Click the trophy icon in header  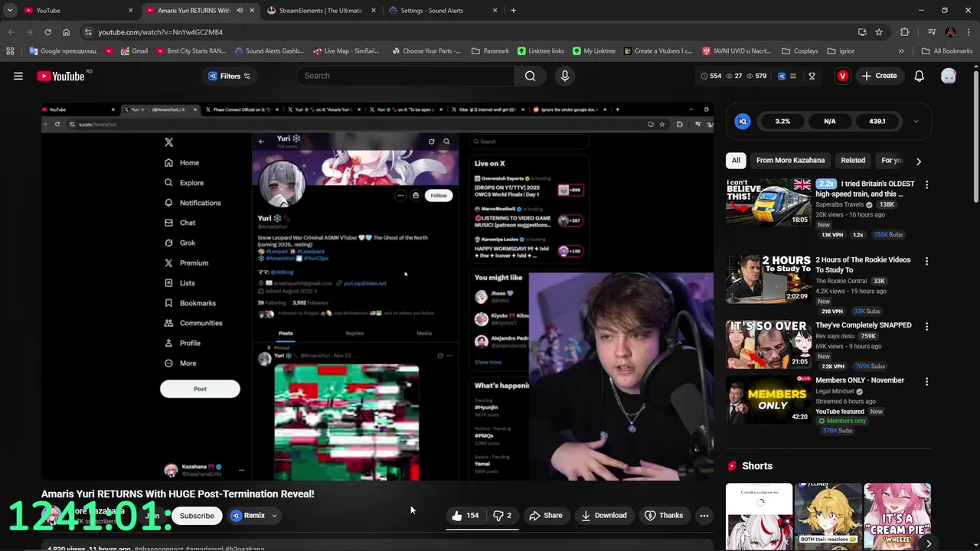[x=812, y=76]
